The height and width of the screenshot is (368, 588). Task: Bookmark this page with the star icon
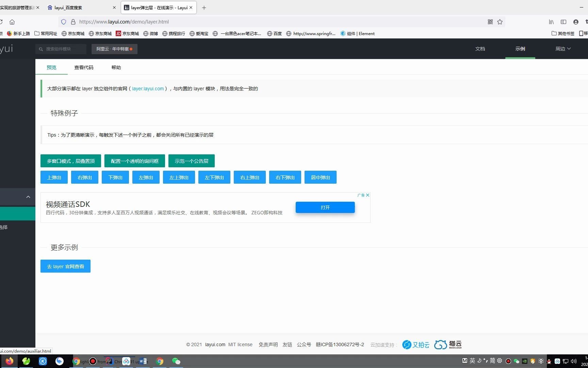coord(500,22)
